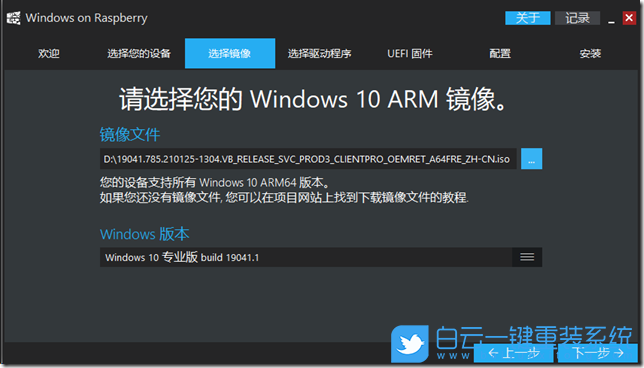Switch to the 选择您的设备 tab

tap(139, 53)
